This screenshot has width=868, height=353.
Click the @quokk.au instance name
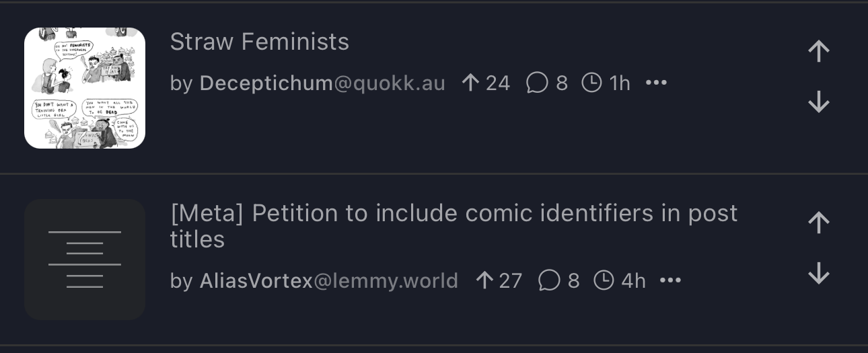[x=390, y=83]
